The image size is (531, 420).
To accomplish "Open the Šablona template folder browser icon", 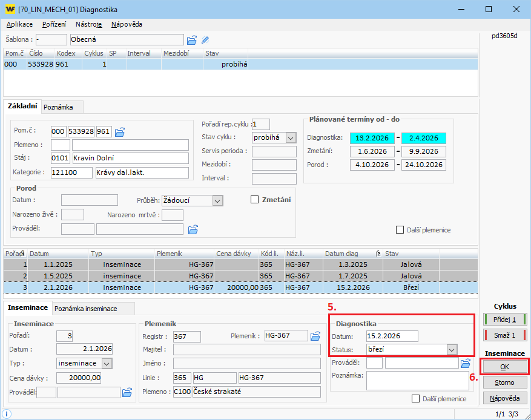I will (x=192, y=40).
